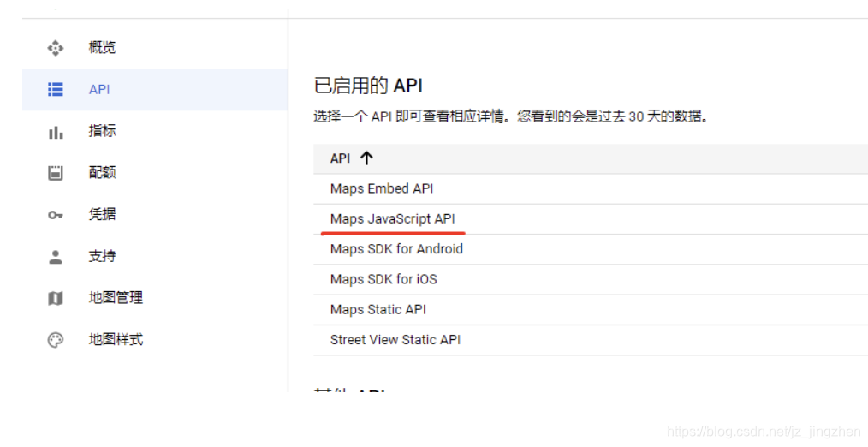Screen dimensions: 868x447
Task: Click the Support (支持) person icon
Action: [56, 256]
